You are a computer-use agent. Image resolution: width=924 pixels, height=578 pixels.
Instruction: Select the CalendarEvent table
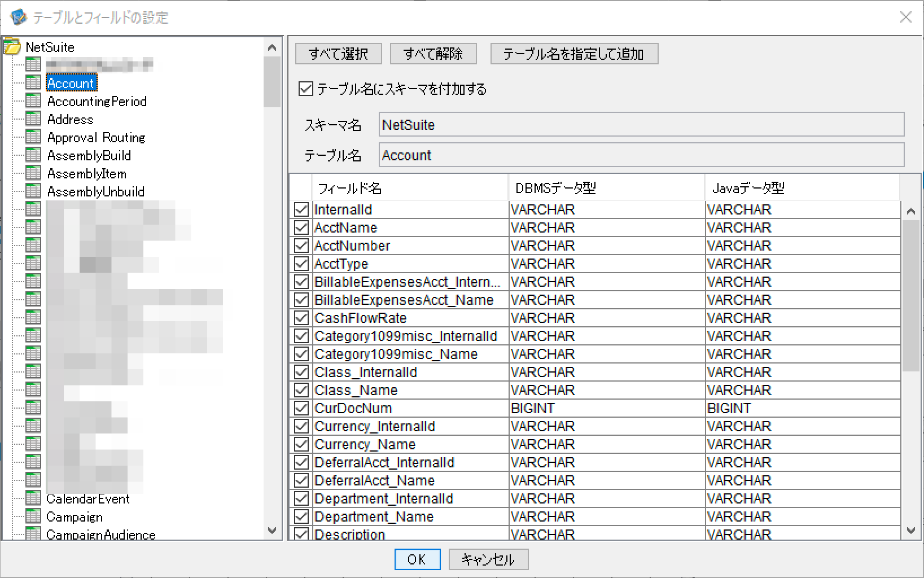click(88, 499)
